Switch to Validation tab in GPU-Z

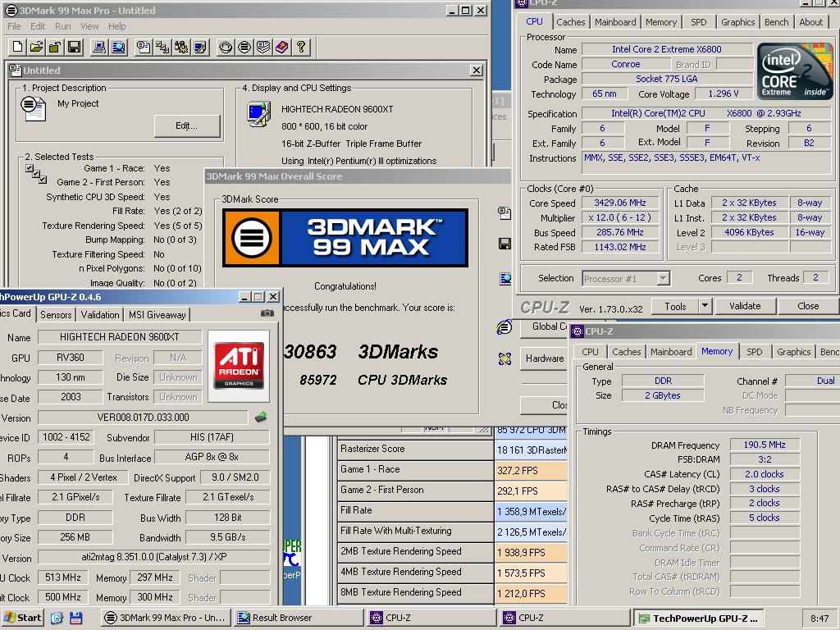tap(99, 314)
